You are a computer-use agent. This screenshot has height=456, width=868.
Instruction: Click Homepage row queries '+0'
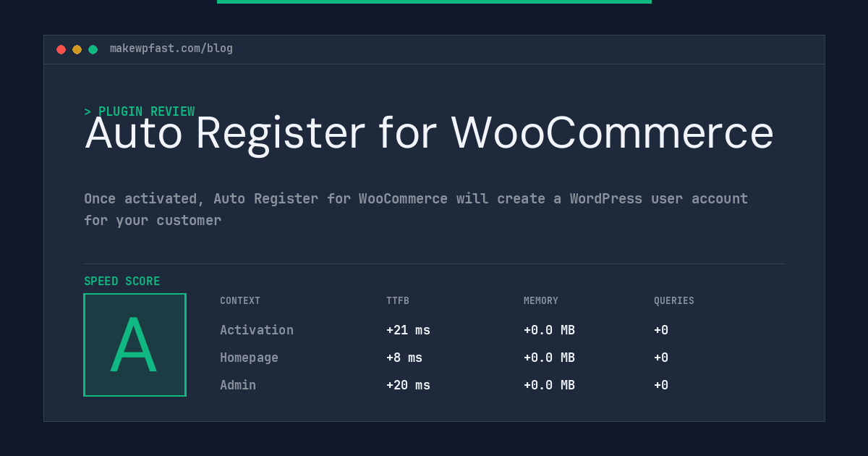coord(661,358)
